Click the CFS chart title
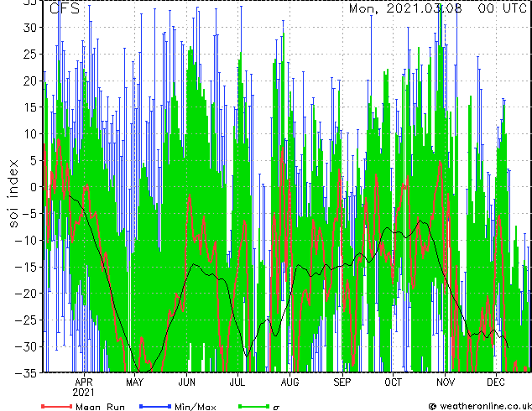Viewport: 532px width, 411px height. tap(65, 8)
